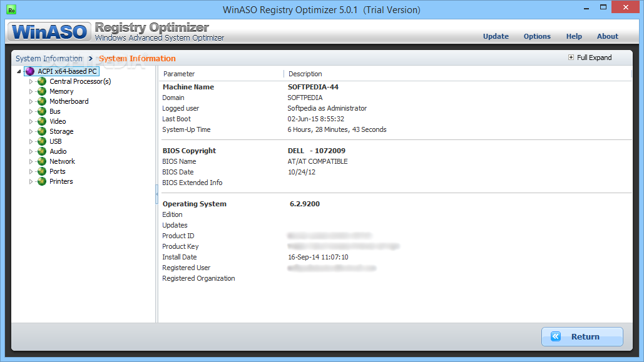Viewport: 644px width, 362px height.
Task: Collapse the ACPI x64-based PC tree node
Action: click(19, 71)
